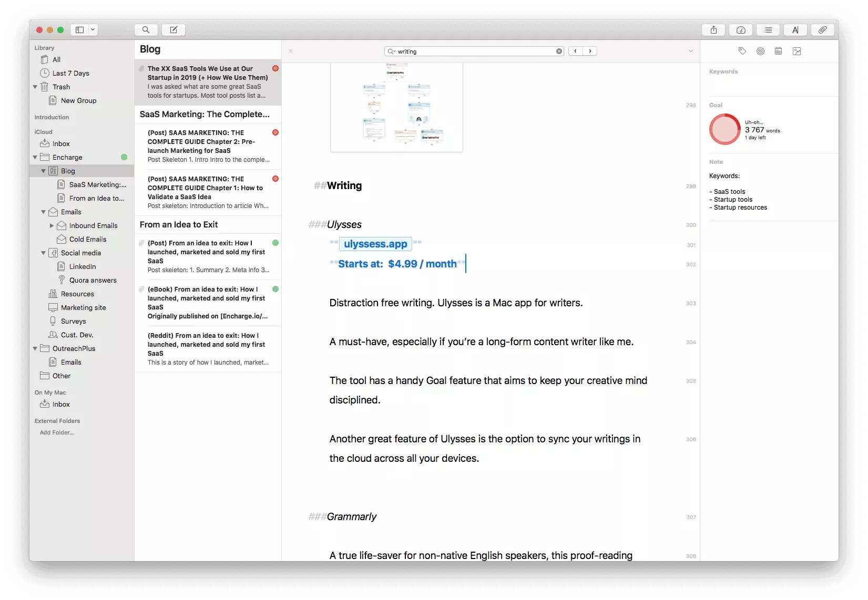
Task: Open the (Reddit) From an idea sheet
Action: pos(208,349)
